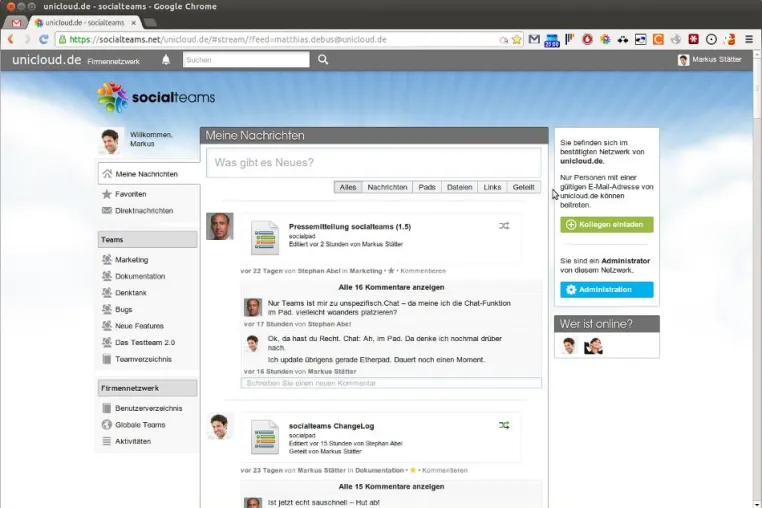Select the Geteilt filter tab
Screen dimensions: 762x508
pyautogui.click(x=523, y=187)
